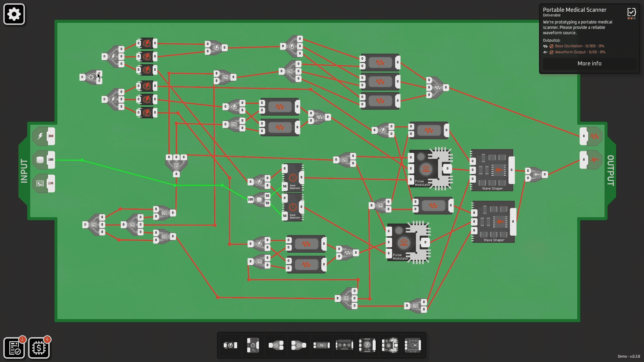
Task: Open the tasks list with badge 1
Action: [x=14, y=348]
